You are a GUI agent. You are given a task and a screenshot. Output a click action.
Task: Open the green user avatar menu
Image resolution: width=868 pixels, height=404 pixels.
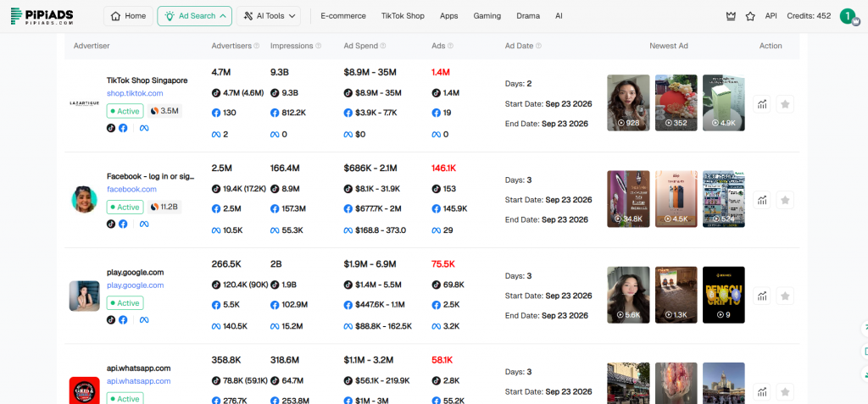(848, 17)
